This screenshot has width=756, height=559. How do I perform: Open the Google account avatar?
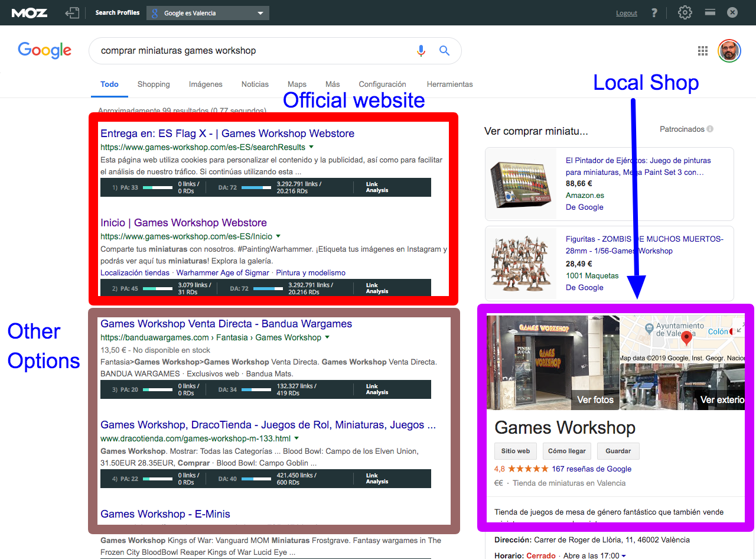tap(729, 51)
